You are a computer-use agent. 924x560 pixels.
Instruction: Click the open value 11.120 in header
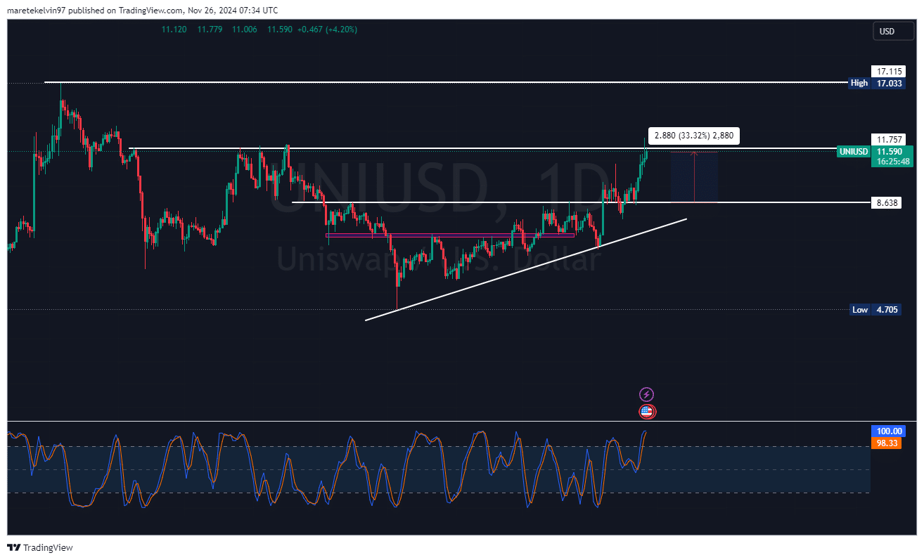click(174, 30)
